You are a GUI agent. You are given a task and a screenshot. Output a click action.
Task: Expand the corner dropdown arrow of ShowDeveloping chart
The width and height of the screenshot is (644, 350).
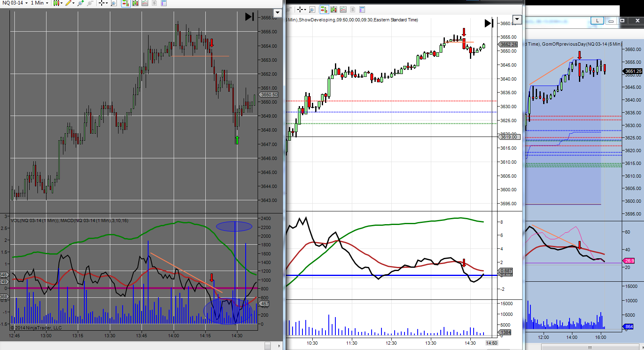point(517,19)
